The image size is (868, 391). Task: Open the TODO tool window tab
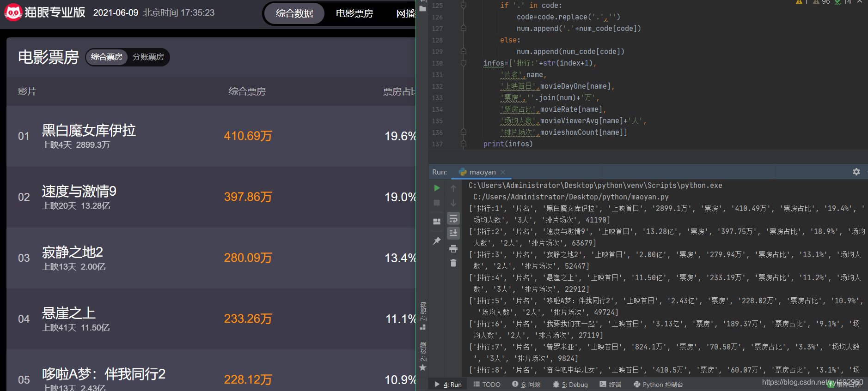(487, 385)
